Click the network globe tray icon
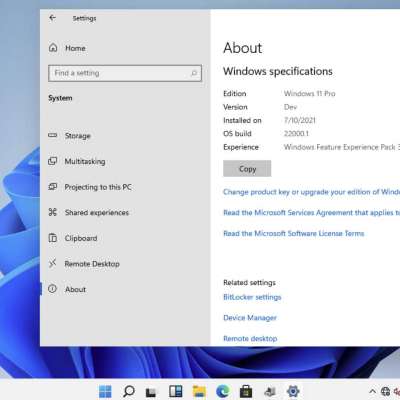The height and width of the screenshot is (400, 400). click(x=385, y=391)
